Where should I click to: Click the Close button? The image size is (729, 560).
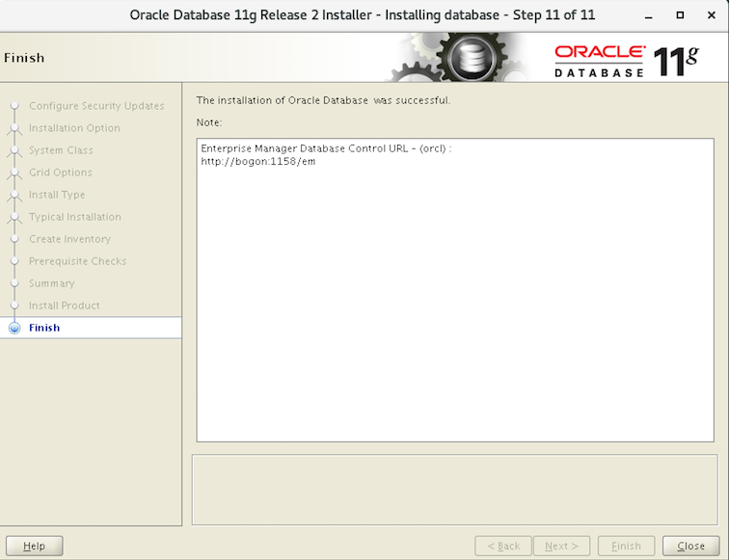(690, 546)
